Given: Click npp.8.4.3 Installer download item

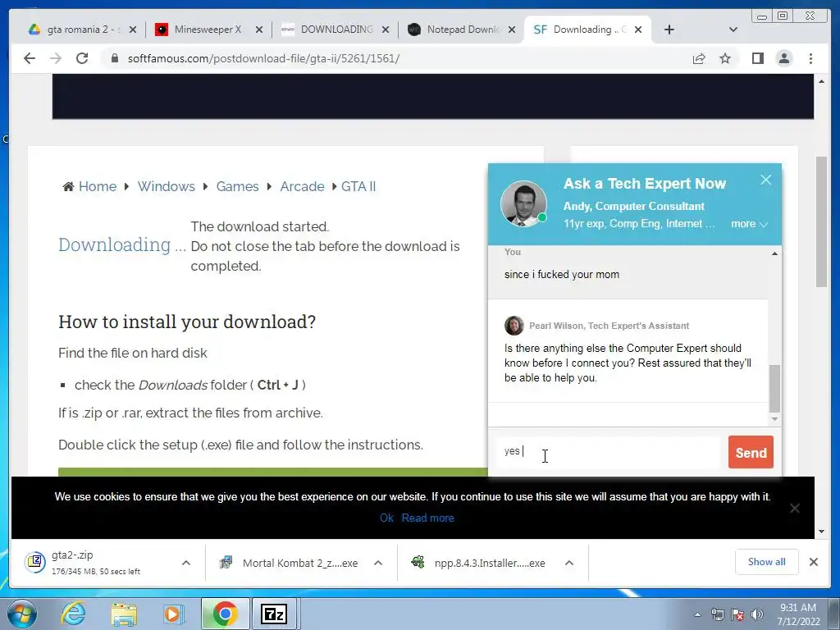Looking at the screenshot, I should coord(478,563).
